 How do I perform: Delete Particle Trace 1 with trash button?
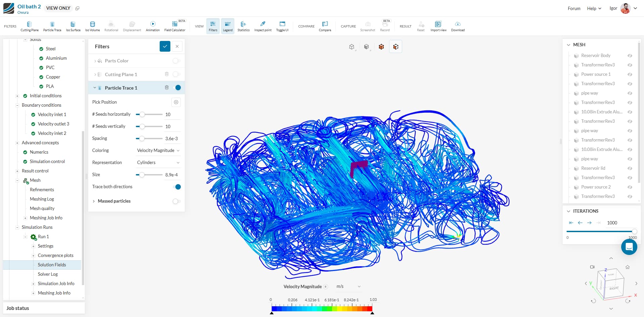[167, 88]
